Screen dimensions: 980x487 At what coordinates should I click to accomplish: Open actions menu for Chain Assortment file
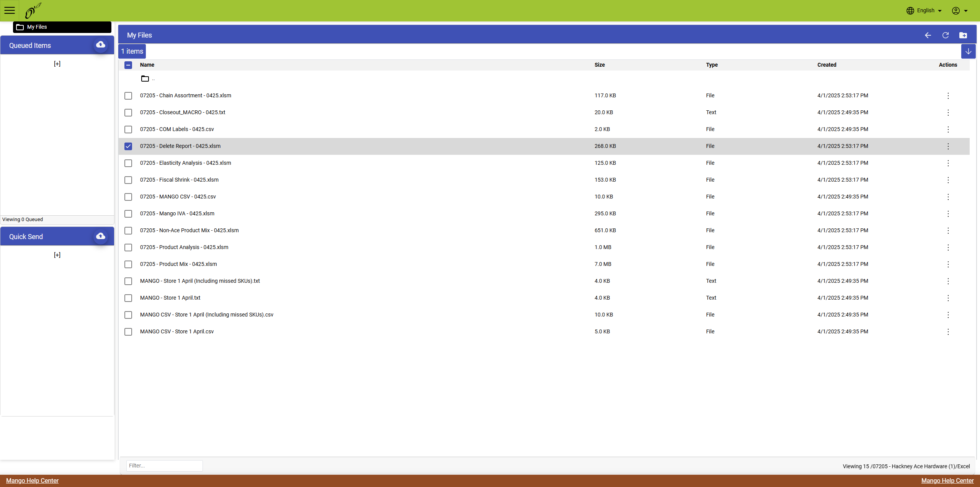pyautogui.click(x=948, y=96)
